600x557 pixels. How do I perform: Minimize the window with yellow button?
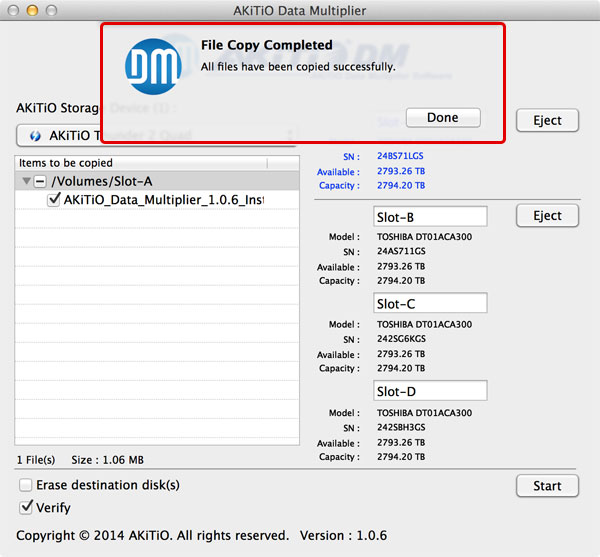pos(32,10)
